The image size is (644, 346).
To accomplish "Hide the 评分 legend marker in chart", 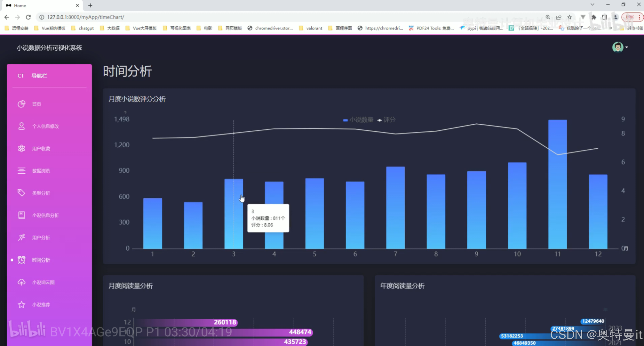I will (379, 120).
